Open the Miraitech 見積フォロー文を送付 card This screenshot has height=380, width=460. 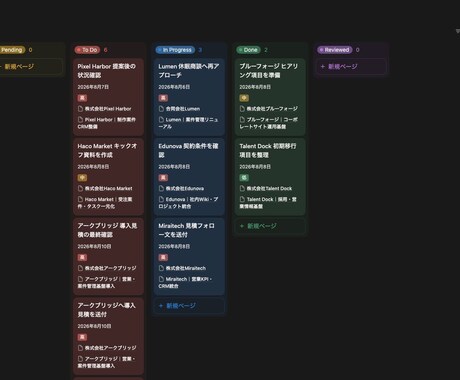tap(189, 256)
